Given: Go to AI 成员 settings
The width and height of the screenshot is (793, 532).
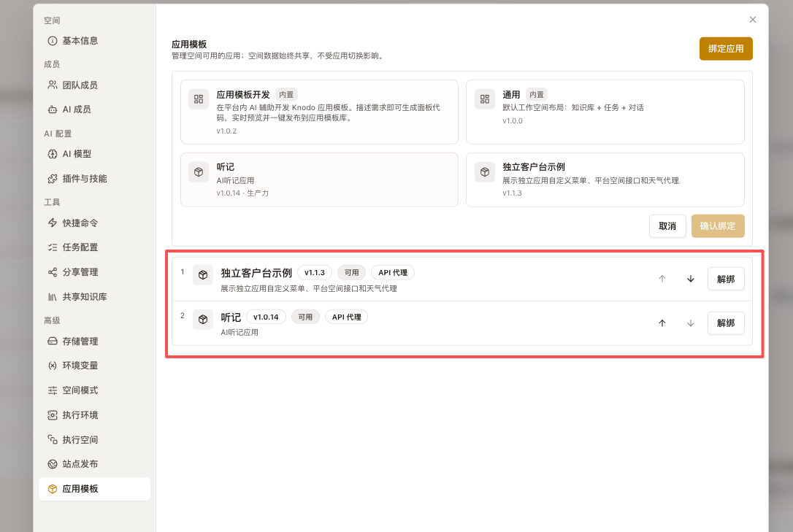Looking at the screenshot, I should pos(94,109).
